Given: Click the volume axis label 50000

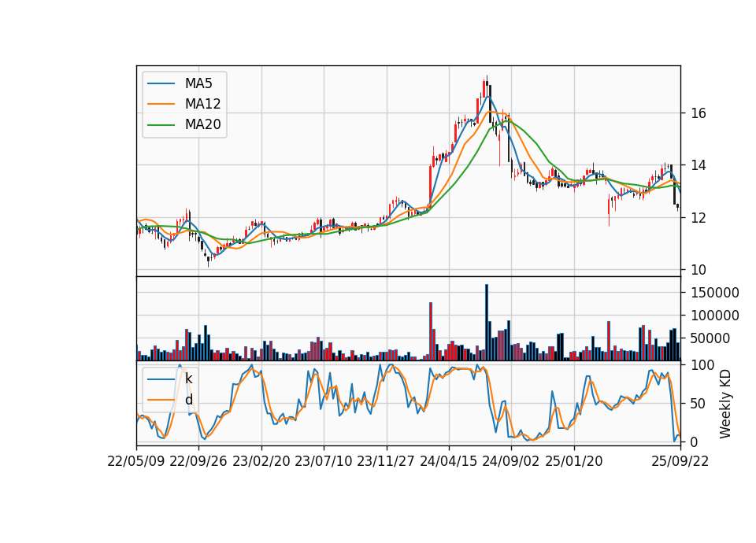Looking at the screenshot, I should [710, 338].
